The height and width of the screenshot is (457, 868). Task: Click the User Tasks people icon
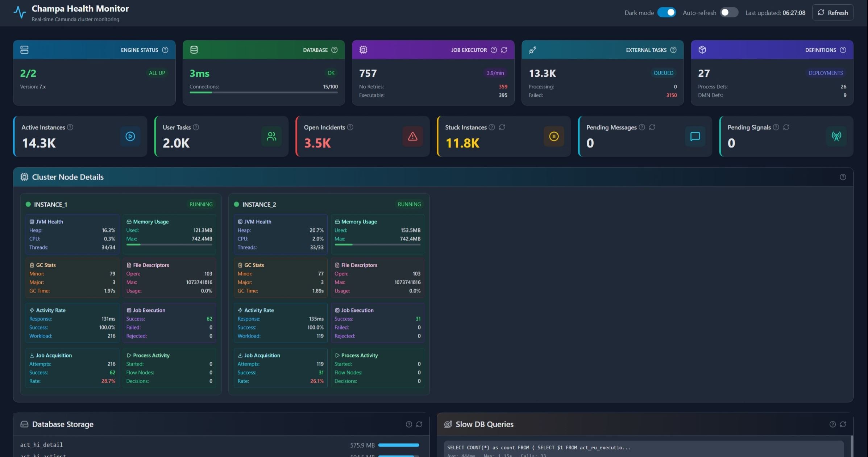tap(271, 137)
